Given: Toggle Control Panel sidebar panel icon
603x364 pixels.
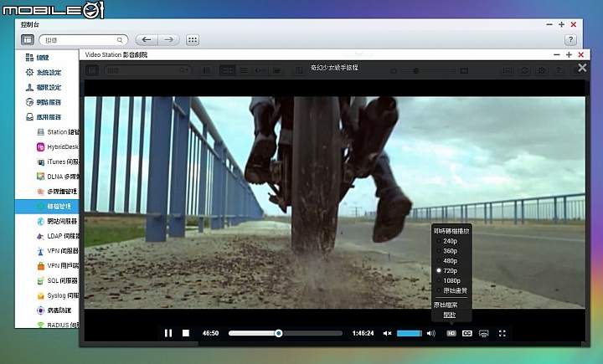Looking at the screenshot, I should tap(28, 39).
